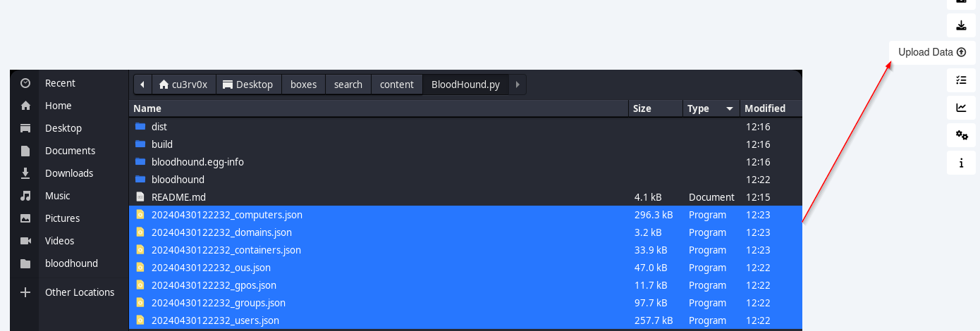The height and width of the screenshot is (331, 980).
Task: Click the Home house icon in sidebar
Action: pos(25,106)
